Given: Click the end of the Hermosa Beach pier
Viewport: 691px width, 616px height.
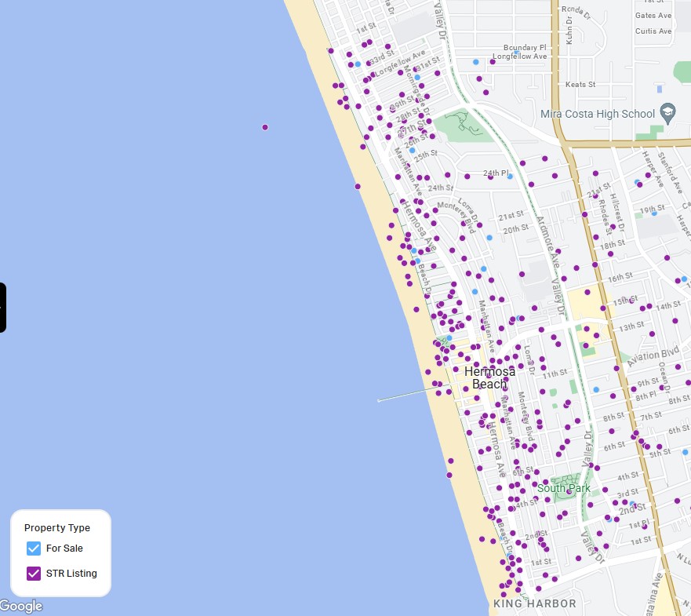Looking at the screenshot, I should (379, 401).
